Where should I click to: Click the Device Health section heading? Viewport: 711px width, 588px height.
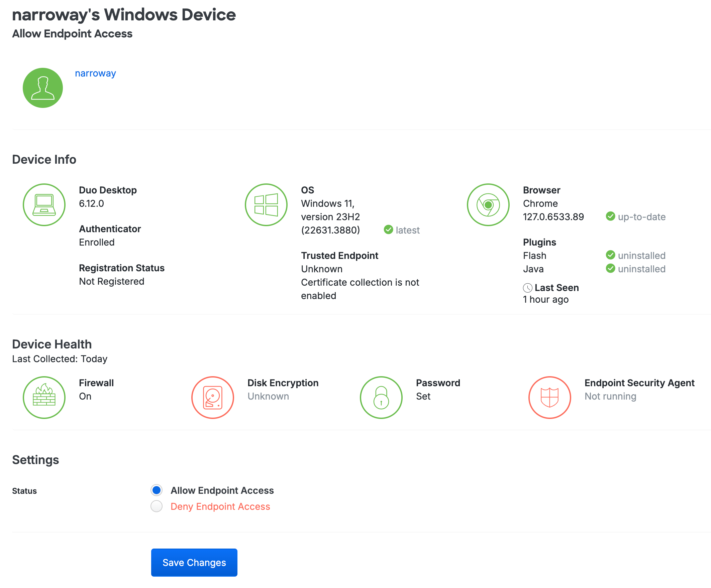[52, 344]
